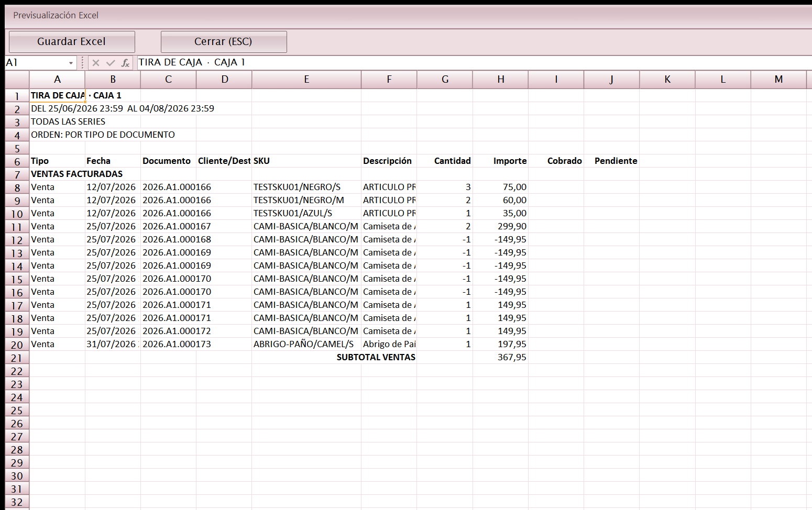Click the Importe header cell

[500, 161]
